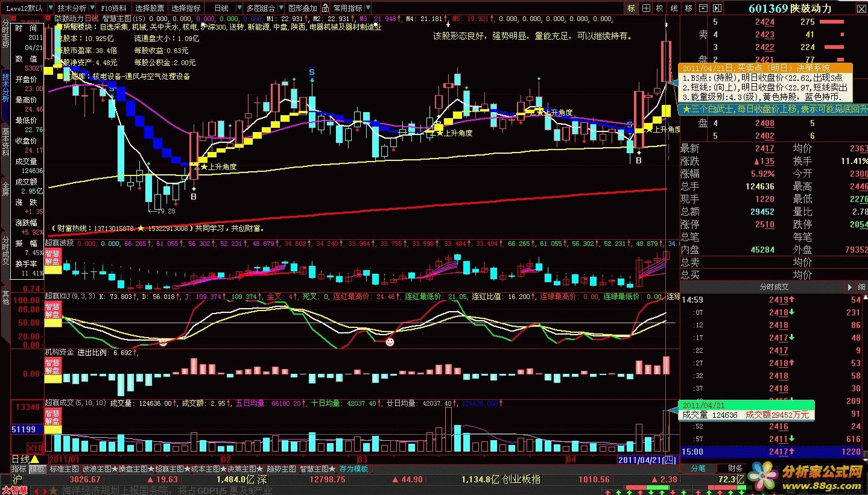Image resolution: width=868 pixels, height=495 pixels.
Task: Open the 选择指标 menu
Action: (x=186, y=8)
